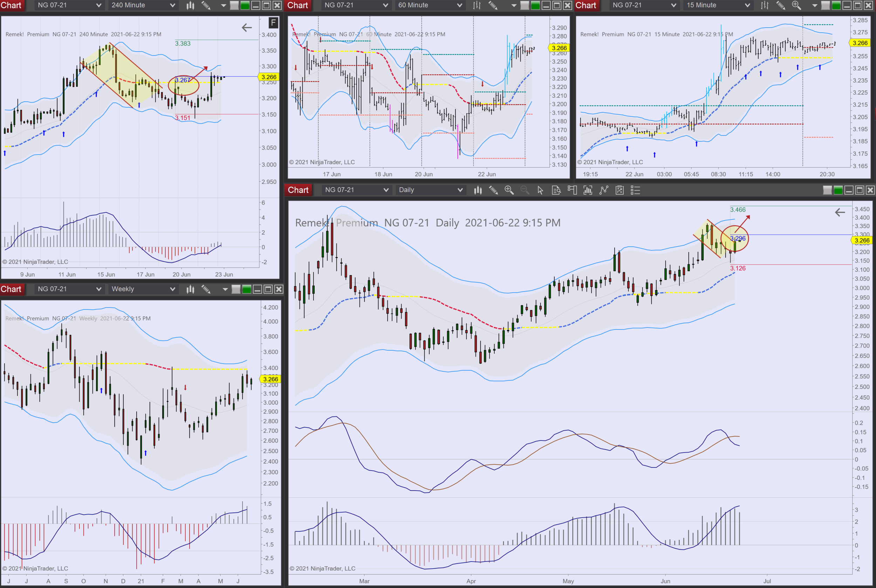Click Chart tab of the Daily window
Viewport: 876px width, 588px height.
coord(298,190)
